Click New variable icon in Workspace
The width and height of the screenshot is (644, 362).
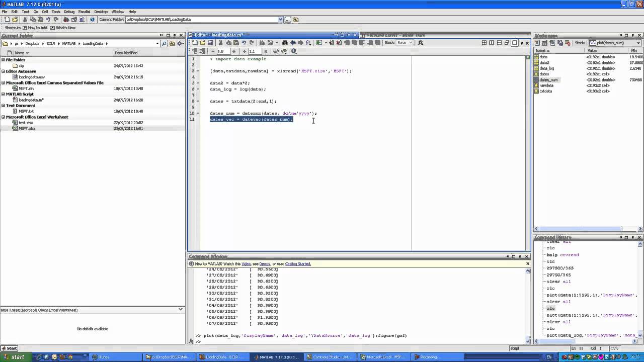point(537,43)
